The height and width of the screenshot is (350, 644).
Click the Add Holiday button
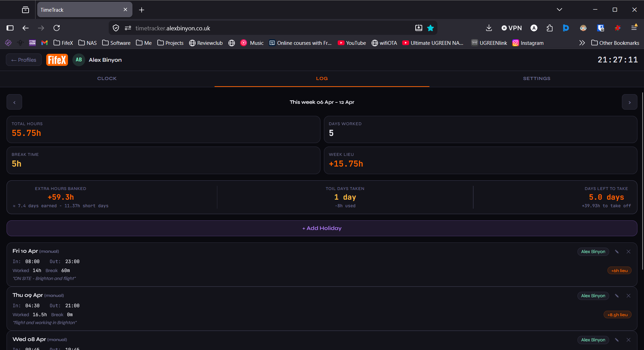click(x=321, y=228)
